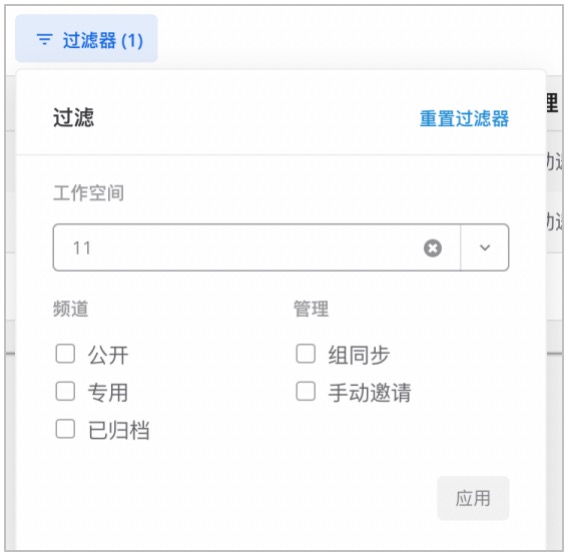568x556 pixels.
Task: Click the 工作空间 field label
Action: coord(89,193)
